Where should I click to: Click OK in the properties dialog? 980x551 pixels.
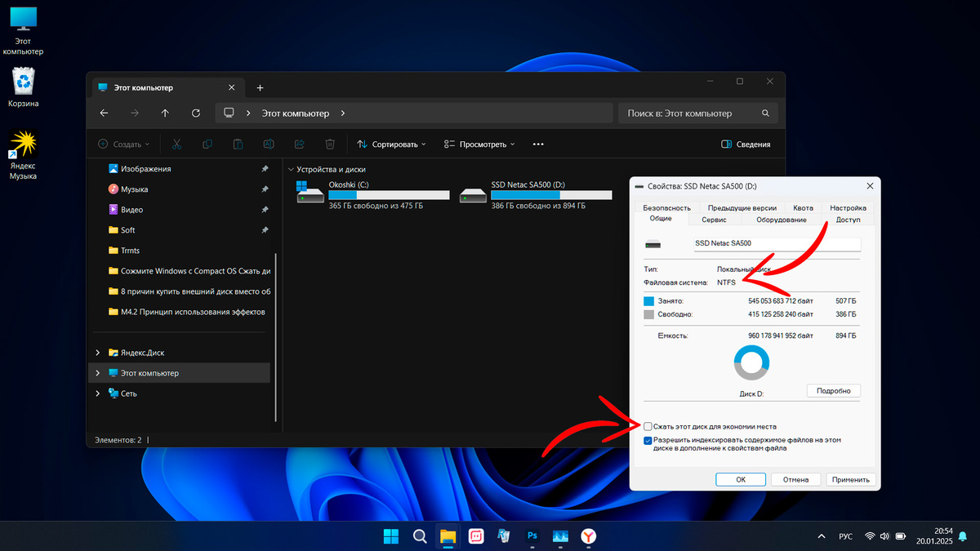[x=740, y=479]
